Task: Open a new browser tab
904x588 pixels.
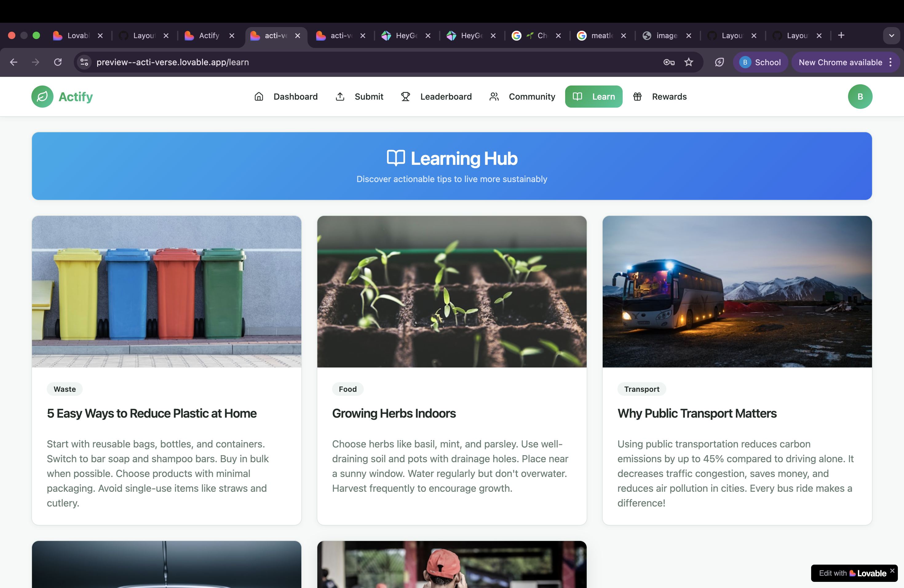Action: (x=841, y=35)
